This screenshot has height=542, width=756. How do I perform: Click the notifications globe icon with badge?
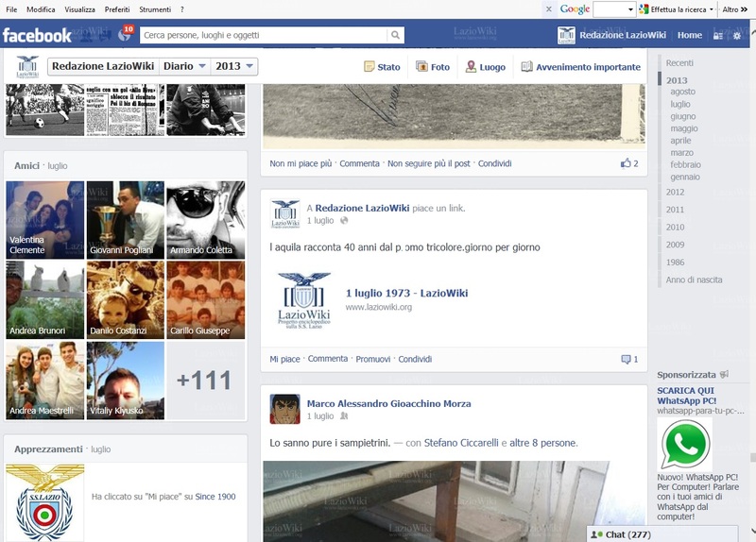(x=123, y=35)
